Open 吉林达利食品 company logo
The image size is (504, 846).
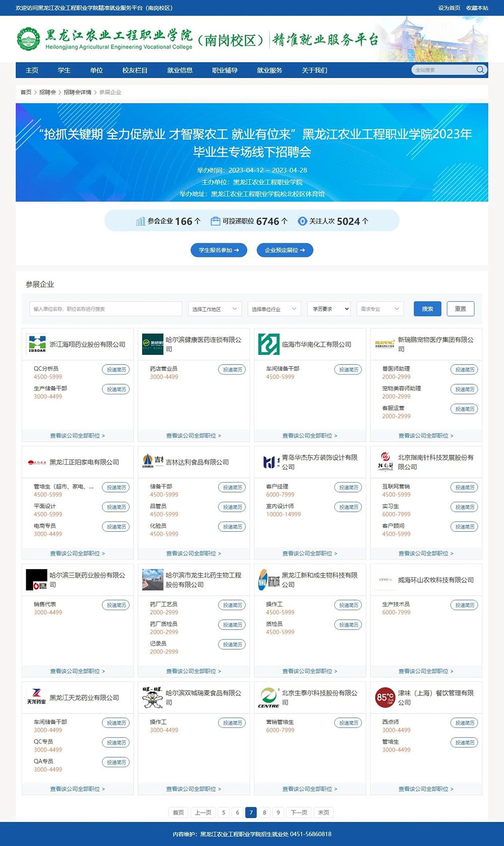153,462
